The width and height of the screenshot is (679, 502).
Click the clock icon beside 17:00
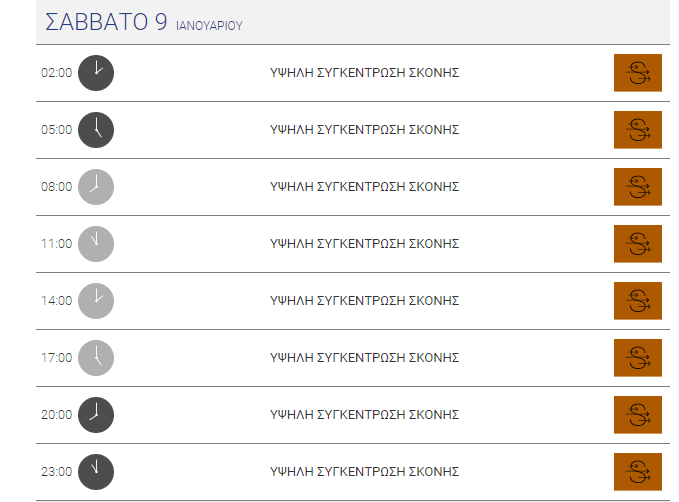tap(96, 358)
